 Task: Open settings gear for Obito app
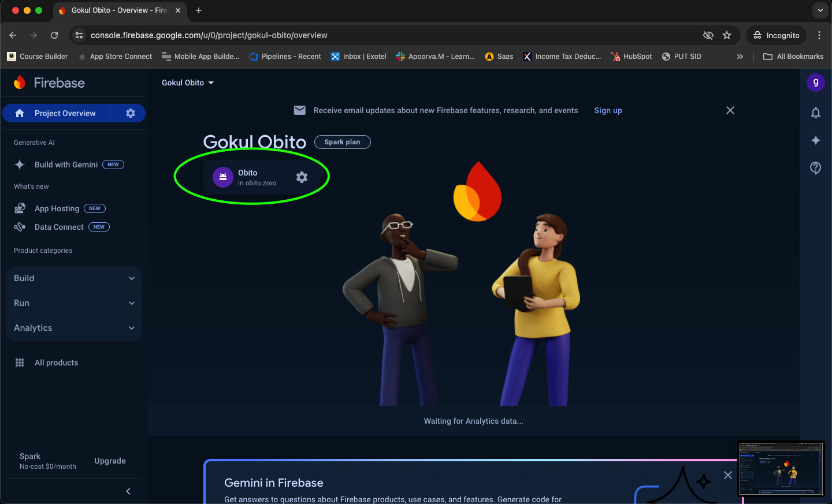coord(302,177)
